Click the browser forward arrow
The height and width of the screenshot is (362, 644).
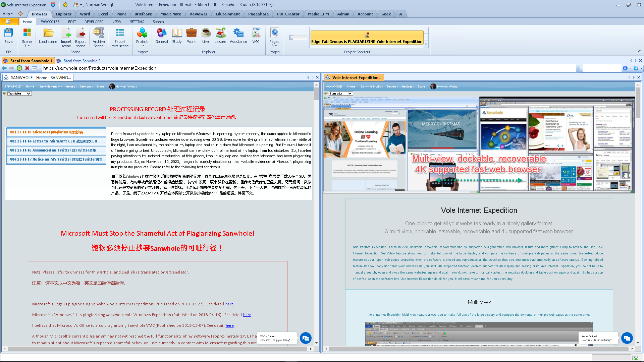[x=12, y=68]
